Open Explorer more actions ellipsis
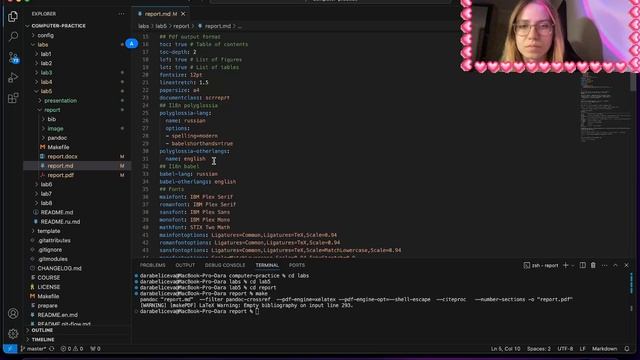The width and height of the screenshot is (640, 360). click(122, 14)
